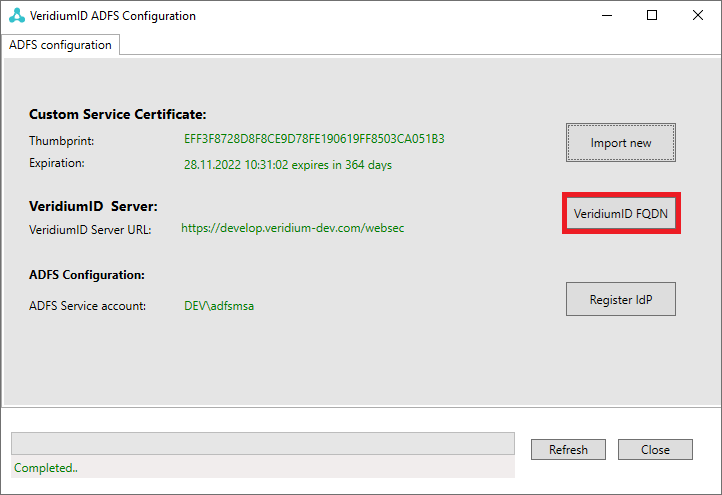Hit Refresh to reload configuration
Image resolution: width=722 pixels, height=495 pixels.
coord(568,450)
